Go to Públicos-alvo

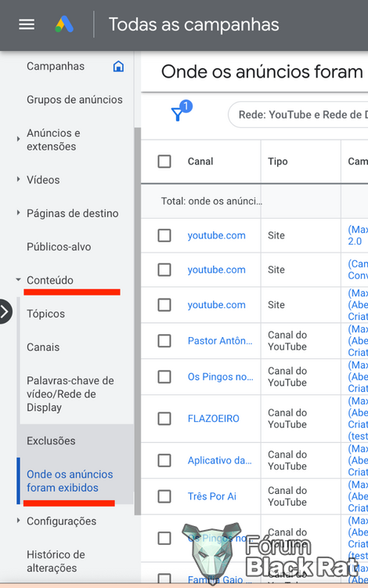point(59,247)
